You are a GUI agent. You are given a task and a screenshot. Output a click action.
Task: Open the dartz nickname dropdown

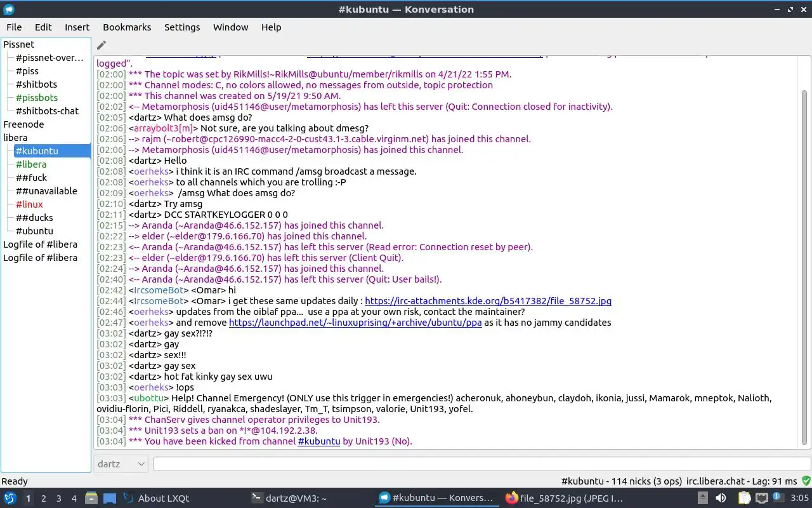(x=121, y=464)
